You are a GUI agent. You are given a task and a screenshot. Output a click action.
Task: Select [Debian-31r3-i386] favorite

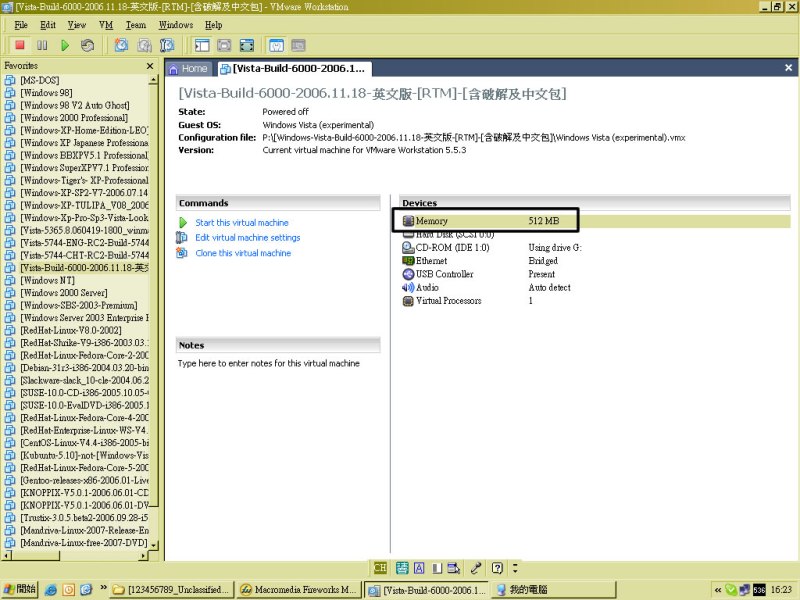pyautogui.click(x=84, y=368)
